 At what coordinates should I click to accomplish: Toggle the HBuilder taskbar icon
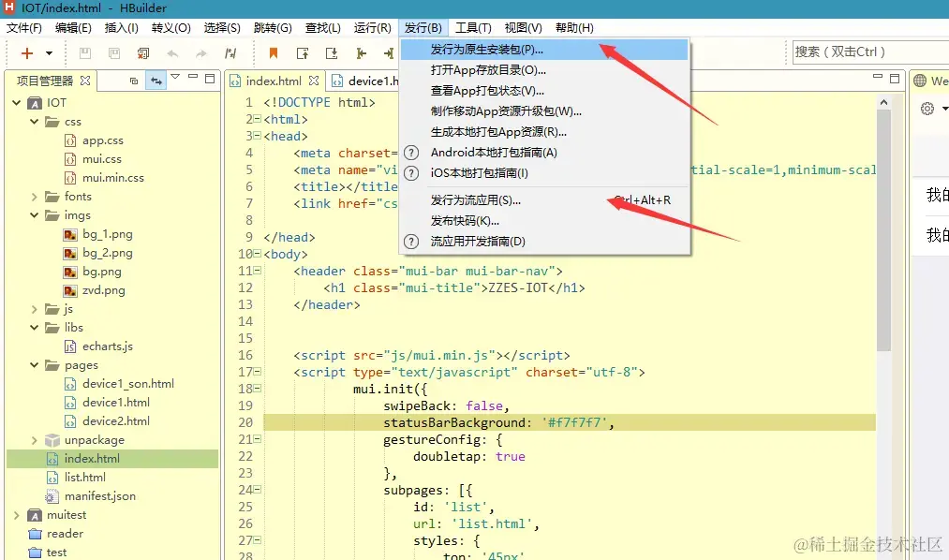click(x=7, y=7)
